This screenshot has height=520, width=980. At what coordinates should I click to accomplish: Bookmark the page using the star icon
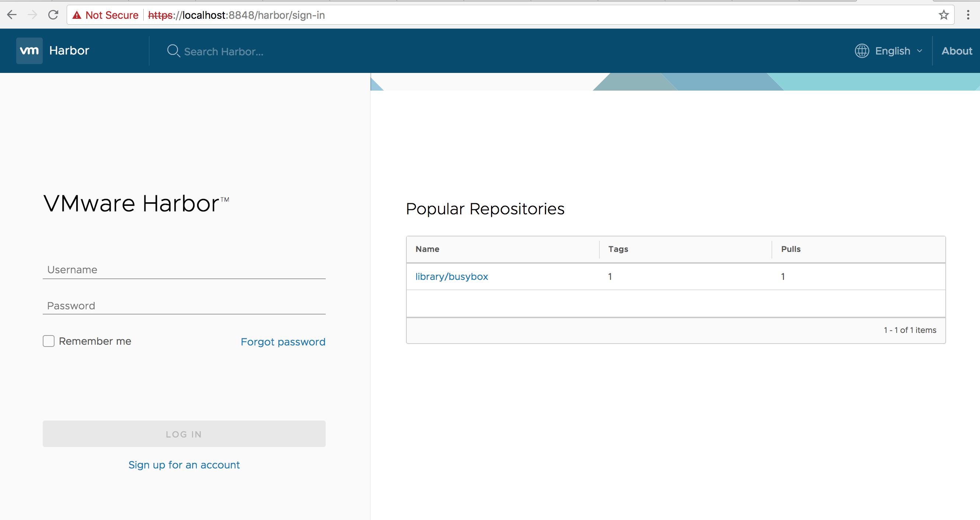pyautogui.click(x=944, y=15)
